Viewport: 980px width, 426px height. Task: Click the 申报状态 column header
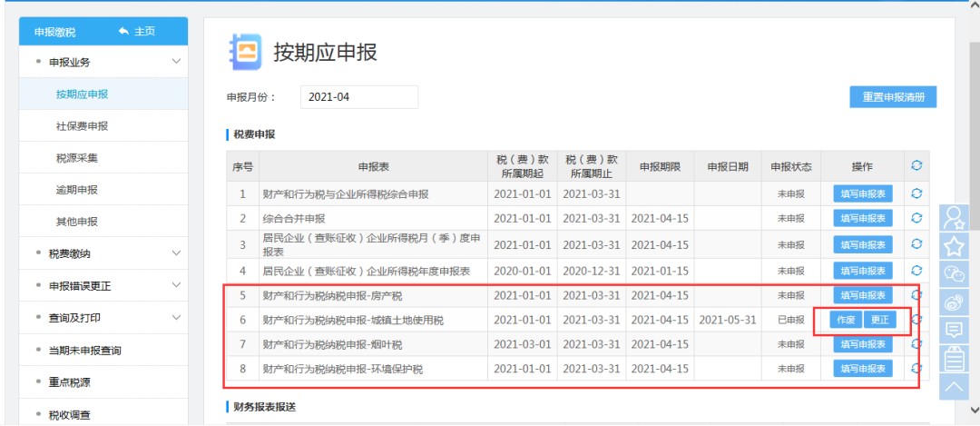[x=790, y=166]
